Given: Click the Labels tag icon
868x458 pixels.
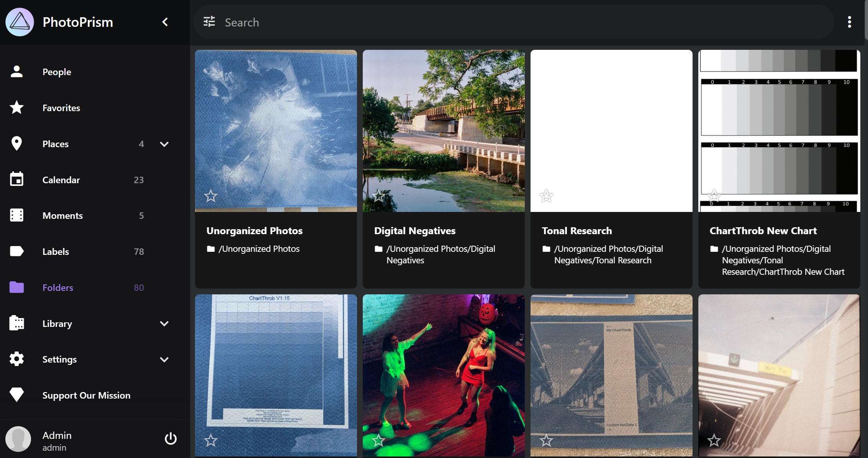Looking at the screenshot, I should [x=16, y=251].
